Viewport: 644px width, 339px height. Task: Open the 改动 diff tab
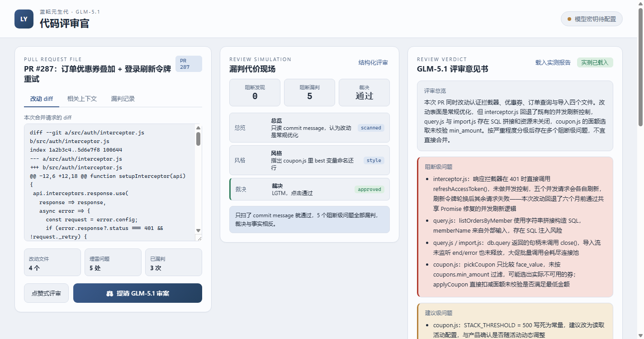click(x=42, y=99)
